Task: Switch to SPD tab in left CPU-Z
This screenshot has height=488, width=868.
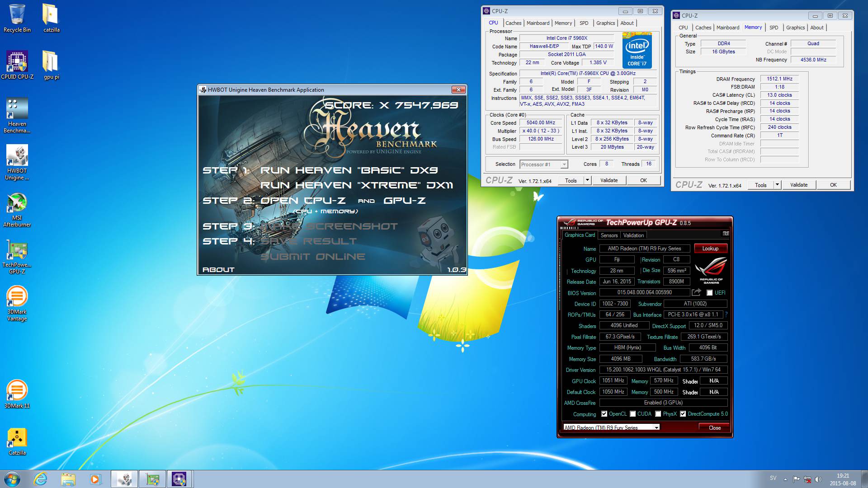Action: [584, 23]
